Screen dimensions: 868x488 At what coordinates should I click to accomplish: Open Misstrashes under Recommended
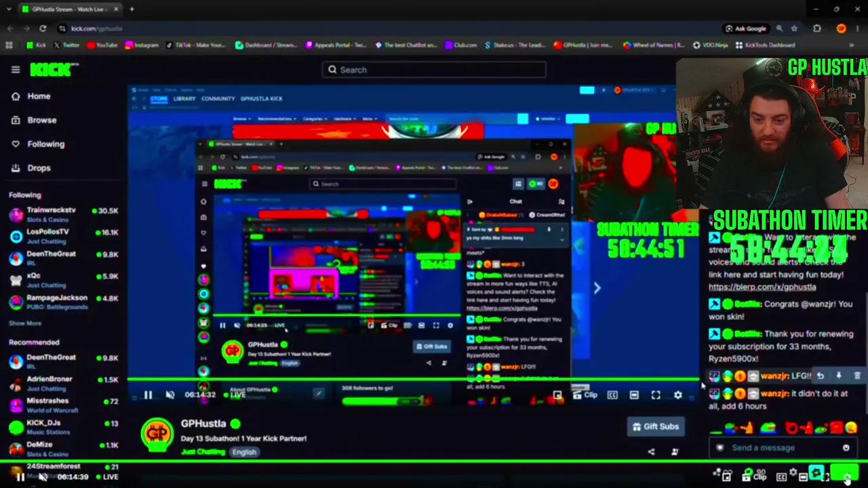(64, 405)
